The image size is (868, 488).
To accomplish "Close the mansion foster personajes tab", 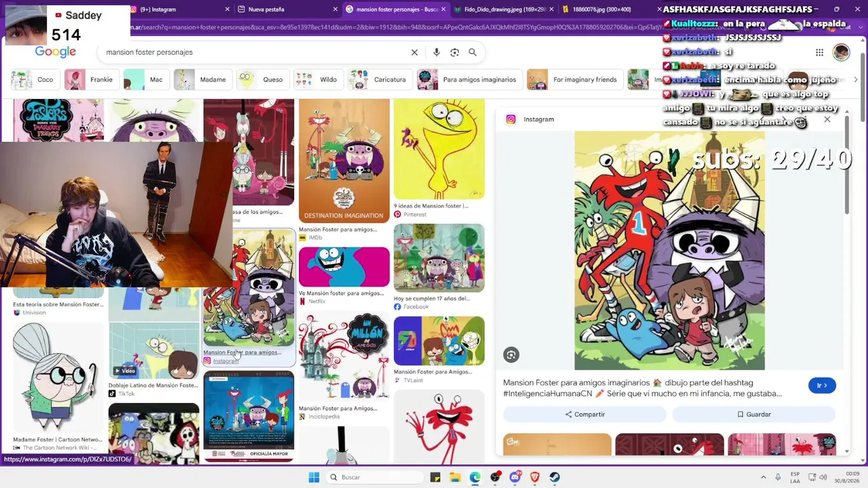I will pos(443,9).
